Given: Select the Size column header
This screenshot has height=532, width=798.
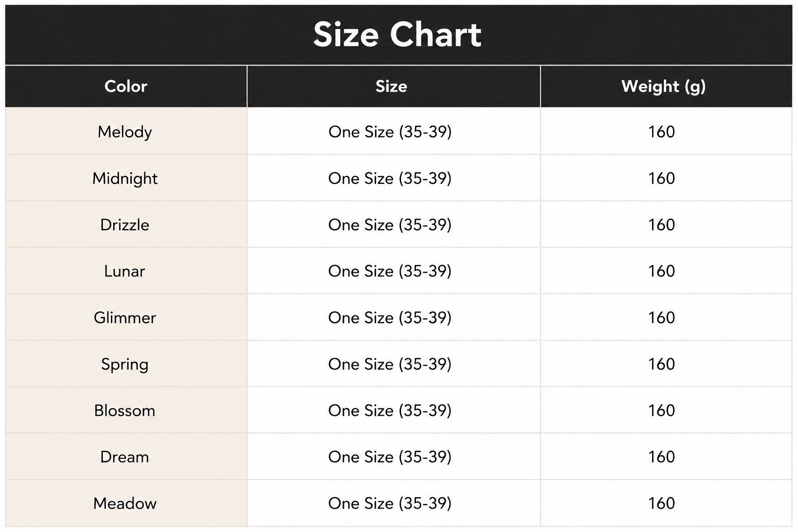Looking at the screenshot, I should (393, 86).
